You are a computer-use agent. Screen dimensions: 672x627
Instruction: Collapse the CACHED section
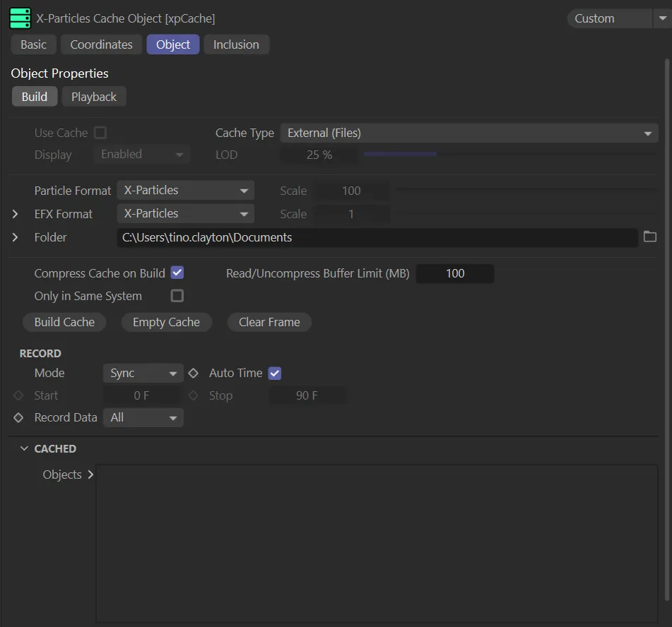(x=24, y=449)
